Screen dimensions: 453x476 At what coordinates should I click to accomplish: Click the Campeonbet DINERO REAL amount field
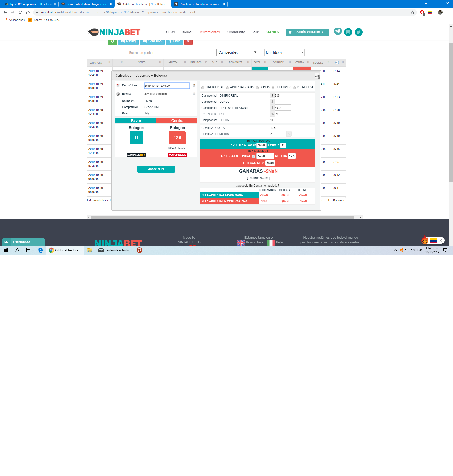pos(282,96)
